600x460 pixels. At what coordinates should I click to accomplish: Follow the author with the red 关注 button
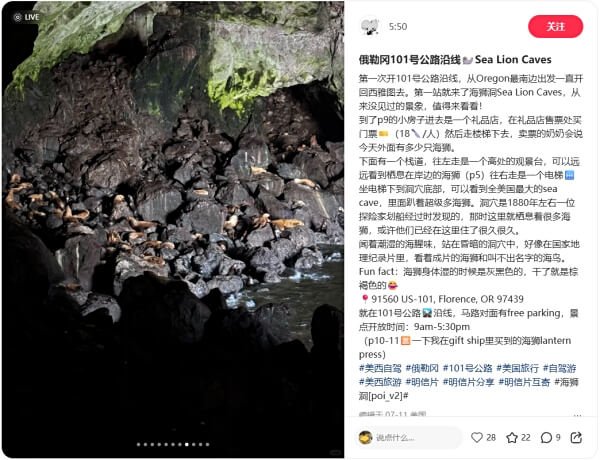[x=555, y=26]
